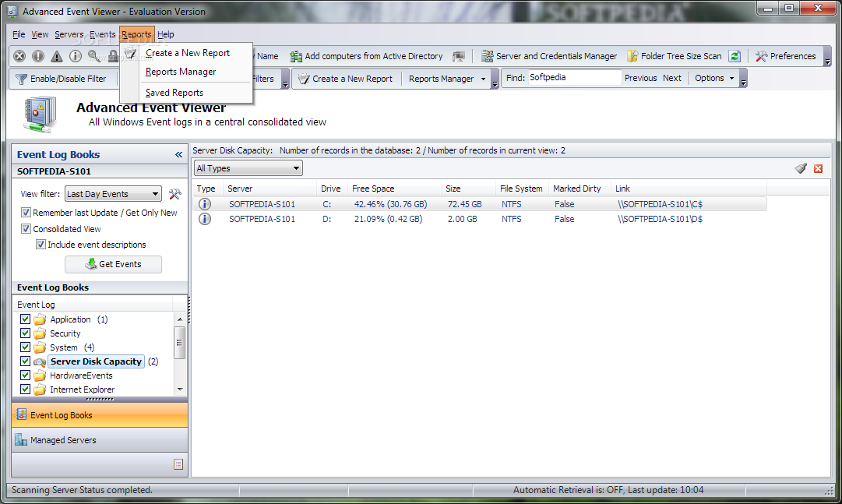Expand the reports toolbar overflow arrow

point(495,79)
